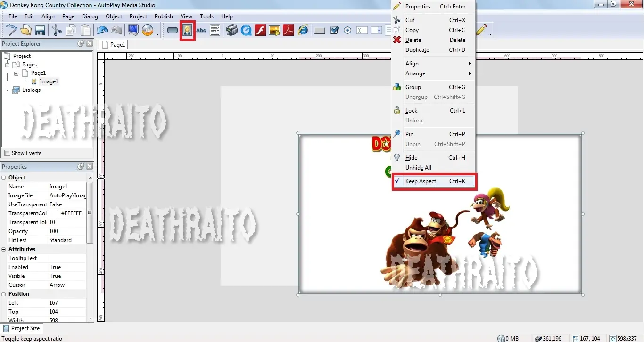Screen dimensions: 644x342
Task: Choose Delete from the context menu
Action: click(434, 40)
